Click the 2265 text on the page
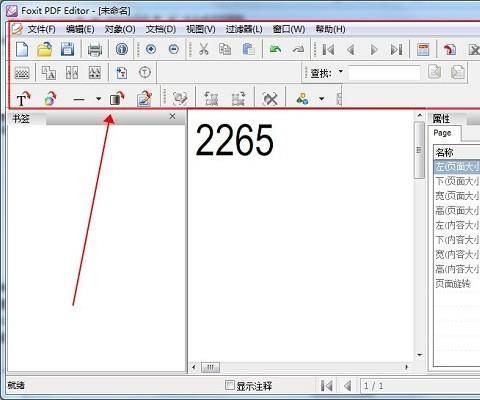The image size is (480, 400). tap(234, 140)
